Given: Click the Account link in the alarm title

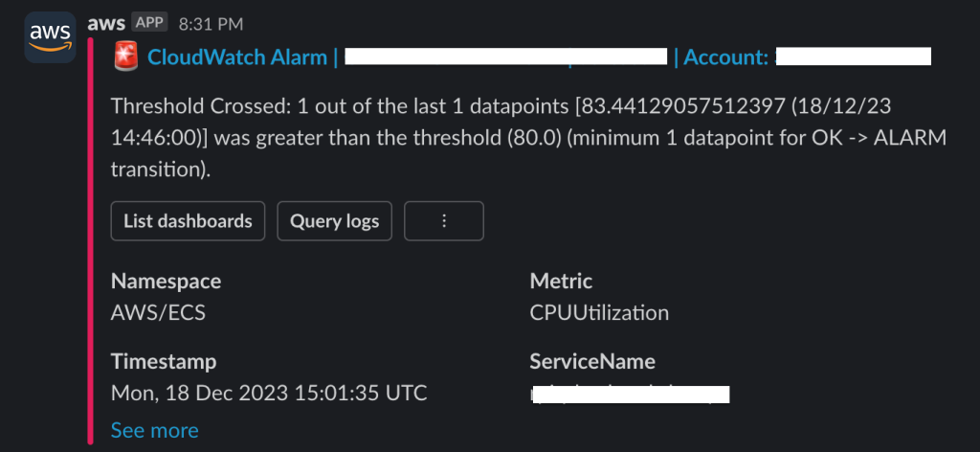Looking at the screenshot, I should tap(726, 57).
